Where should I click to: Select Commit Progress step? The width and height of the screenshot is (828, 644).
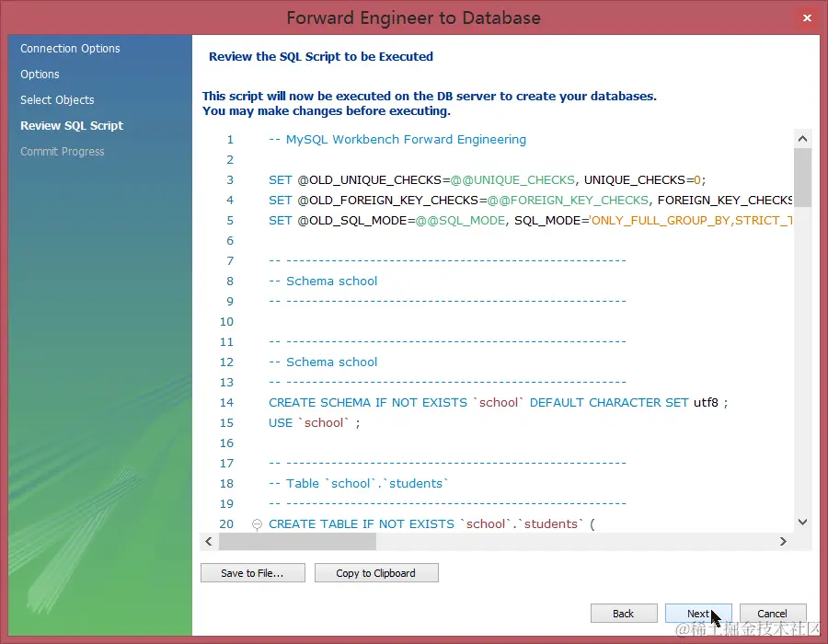point(63,152)
